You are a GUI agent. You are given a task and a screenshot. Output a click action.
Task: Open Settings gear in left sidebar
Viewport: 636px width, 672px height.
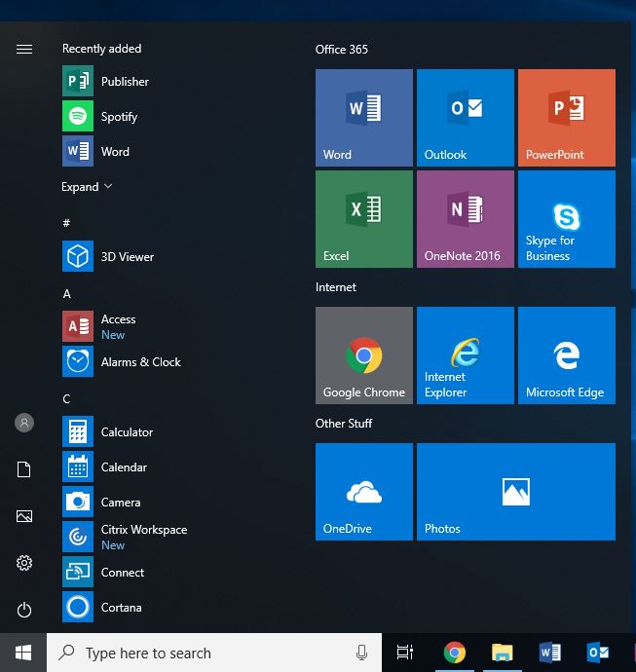[24, 563]
